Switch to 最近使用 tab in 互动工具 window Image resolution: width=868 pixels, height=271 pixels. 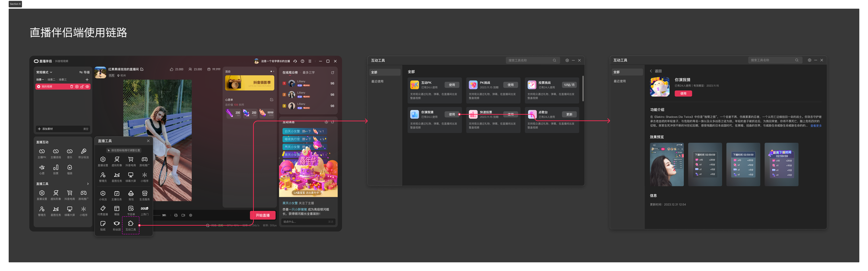377,81
